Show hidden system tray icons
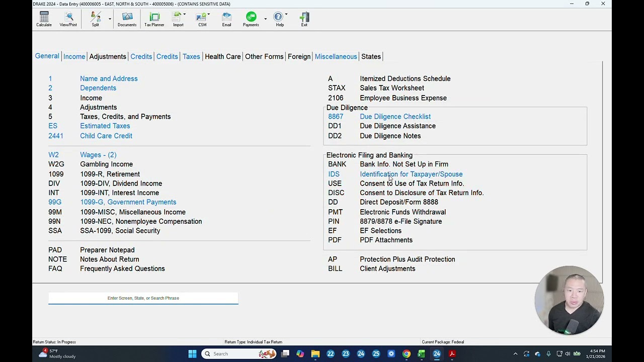 coord(515,354)
